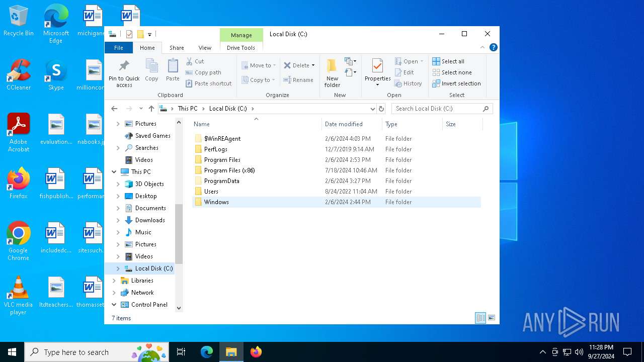Navigate back with the Back arrow
644x362 pixels.
[x=114, y=109]
